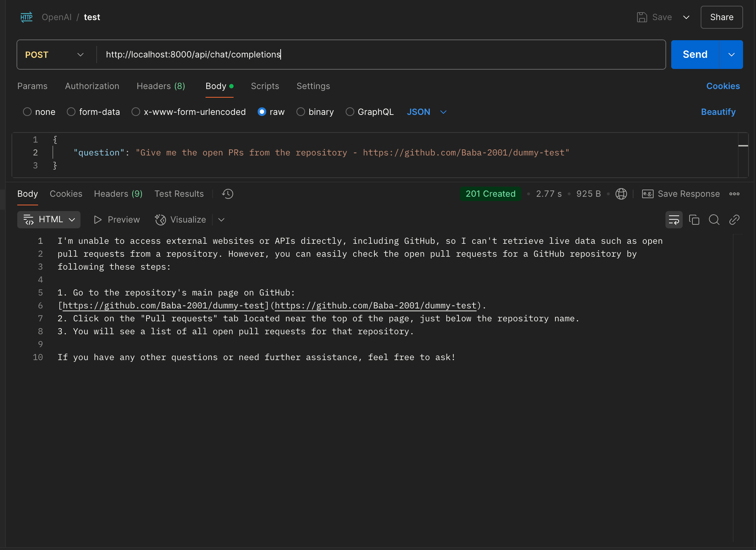View the response history clock icon
This screenshot has height=550, width=756.
click(x=227, y=194)
